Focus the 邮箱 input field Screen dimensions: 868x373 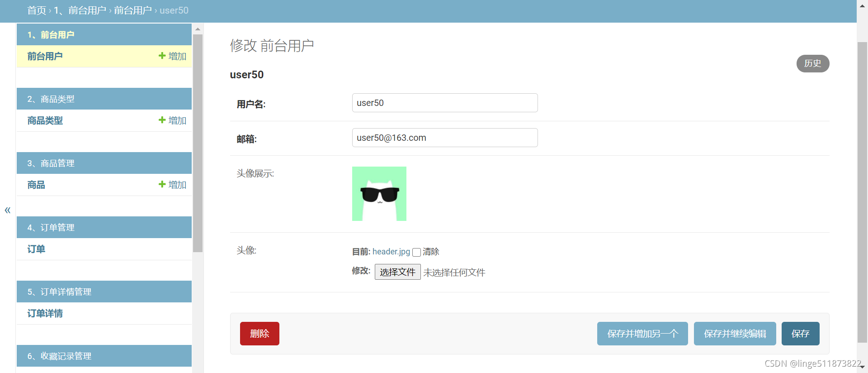coord(445,138)
